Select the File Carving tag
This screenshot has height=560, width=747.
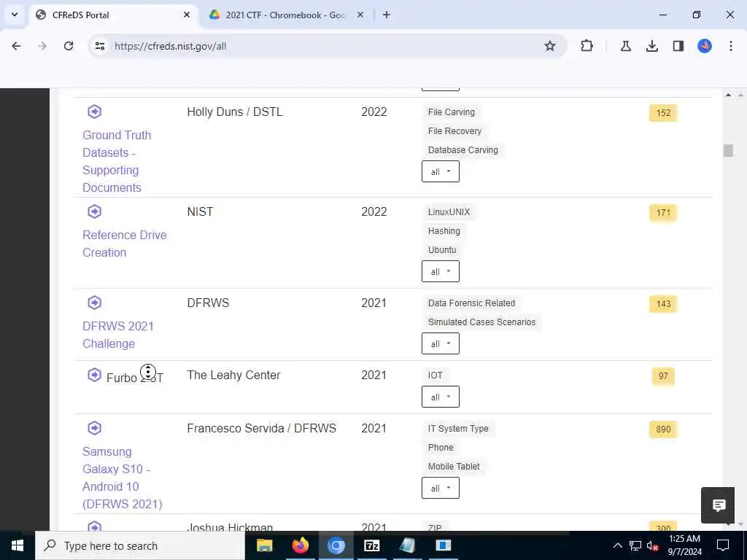[451, 112]
